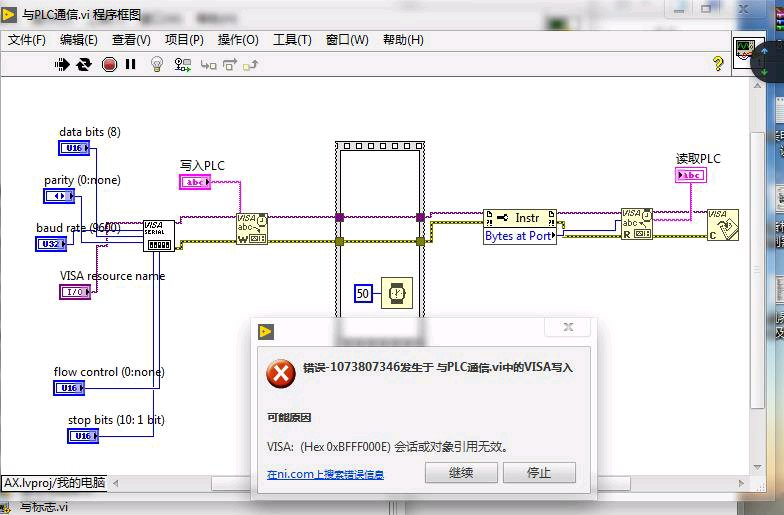Open the 工具(T) menu
Viewport: 784px width, 515px height.
pyautogui.click(x=292, y=40)
